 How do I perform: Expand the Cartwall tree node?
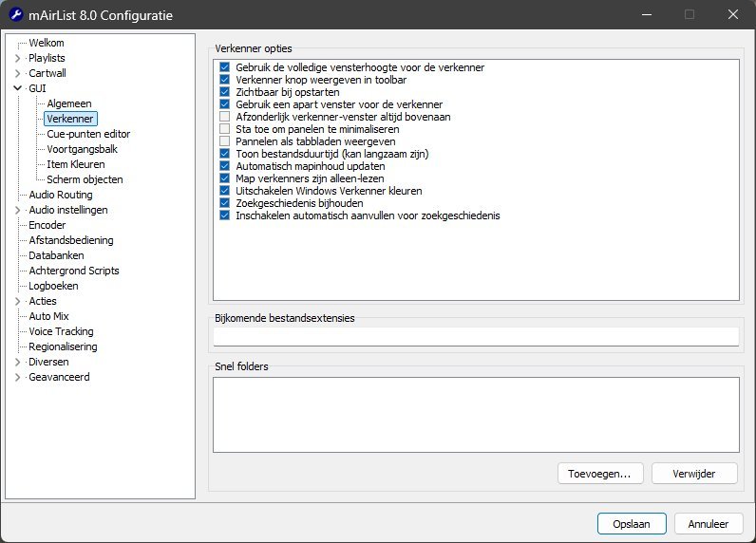click(17, 73)
